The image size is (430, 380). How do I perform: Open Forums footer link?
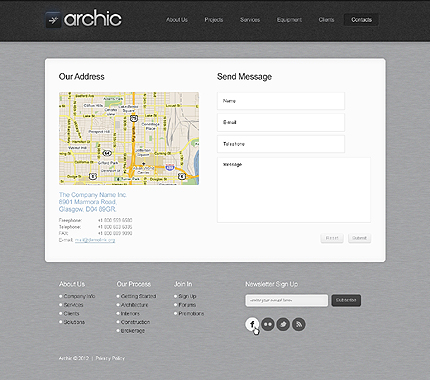coord(187,305)
